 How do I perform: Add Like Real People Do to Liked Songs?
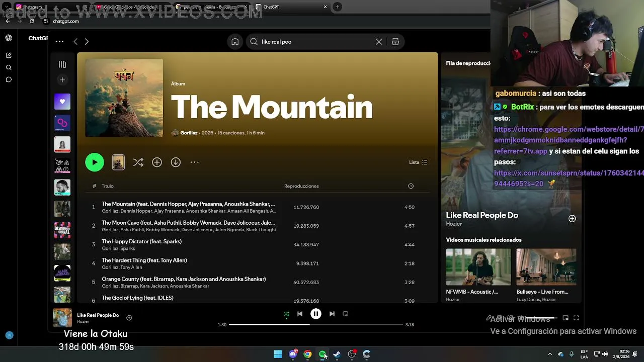click(129, 318)
